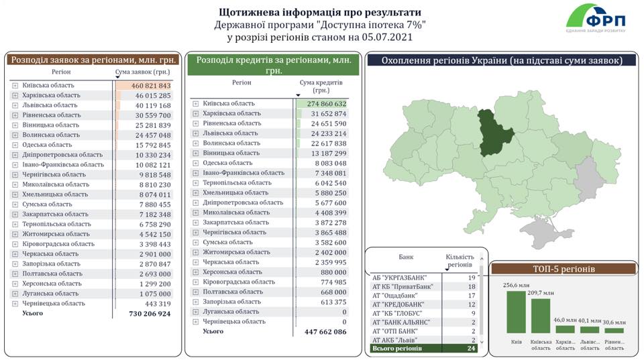Click plus icon beside Сумська область in applications table
Screen dimensions: 644x362
click(14, 204)
